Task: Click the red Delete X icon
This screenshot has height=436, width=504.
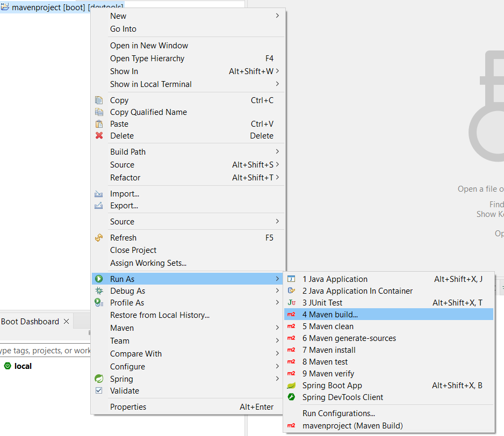Action: 99,136
